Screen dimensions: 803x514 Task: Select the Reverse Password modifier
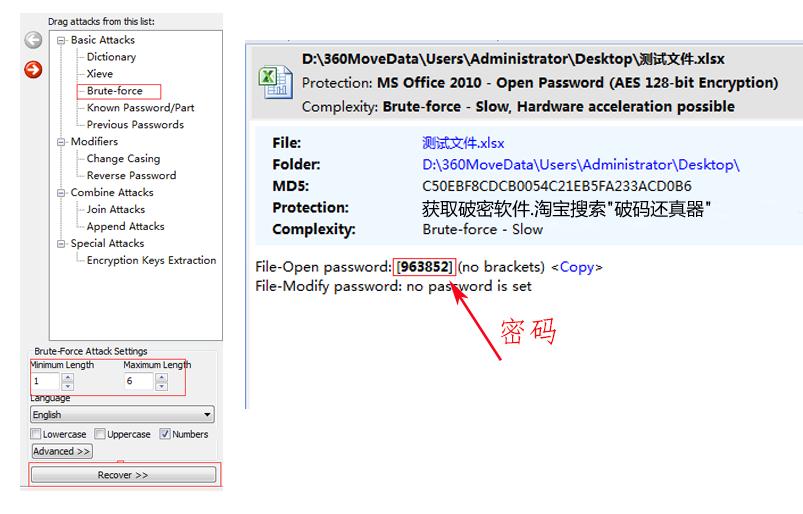pos(131,176)
